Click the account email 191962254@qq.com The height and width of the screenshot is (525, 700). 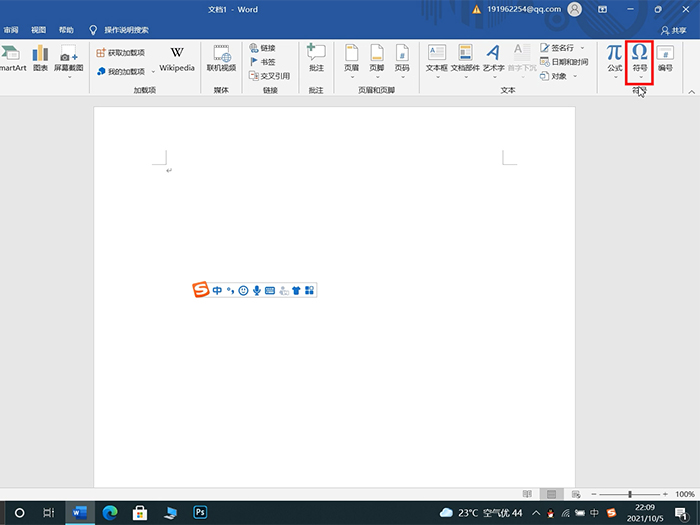[524, 9]
